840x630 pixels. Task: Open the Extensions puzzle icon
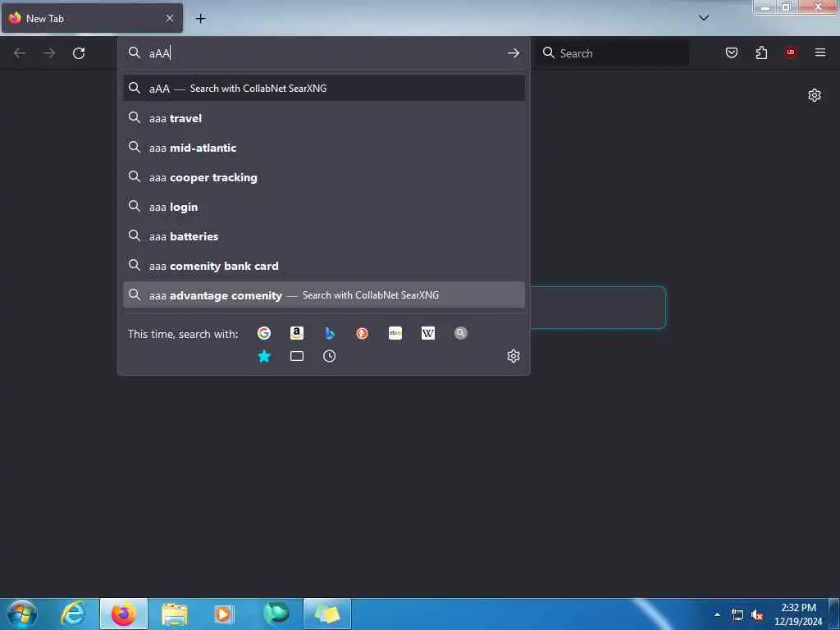(761, 52)
